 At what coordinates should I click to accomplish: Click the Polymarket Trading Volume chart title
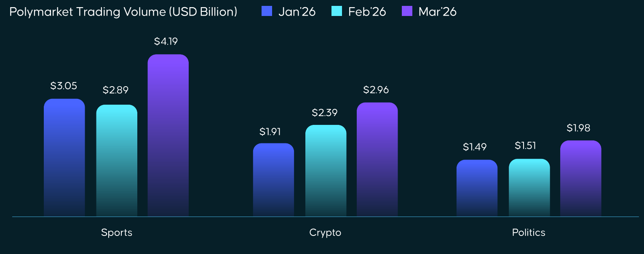(x=123, y=12)
